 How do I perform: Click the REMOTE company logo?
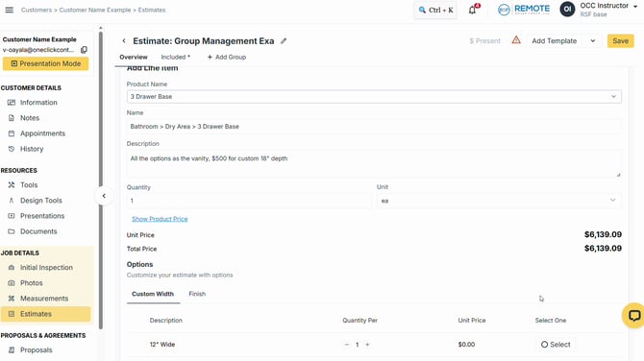click(x=524, y=9)
